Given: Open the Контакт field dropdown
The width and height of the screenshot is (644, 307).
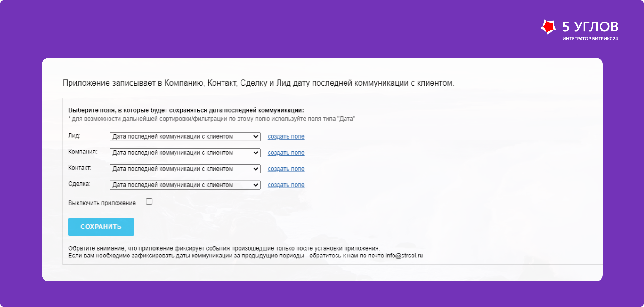Looking at the screenshot, I should click(185, 169).
